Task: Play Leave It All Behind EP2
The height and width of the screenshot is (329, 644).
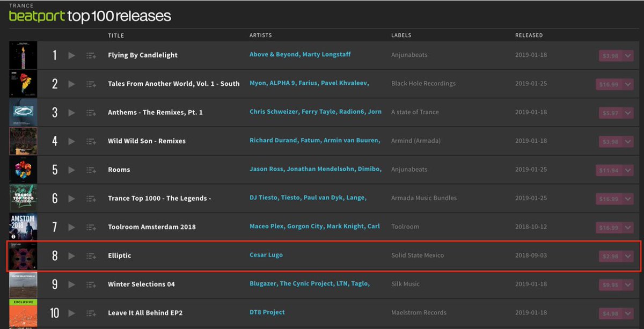Action: click(72, 313)
